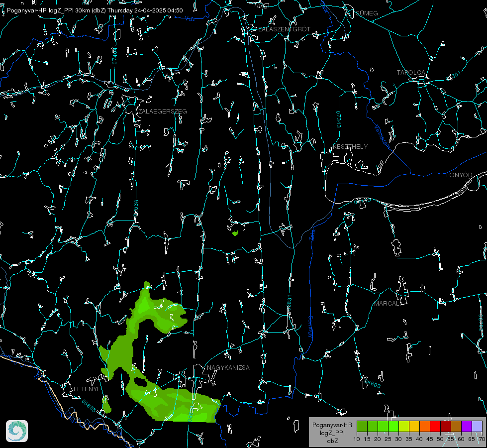This screenshot has width=487, height=448.
Task: Select the 20–25 dBZ green legend swatch
Action: (383, 427)
